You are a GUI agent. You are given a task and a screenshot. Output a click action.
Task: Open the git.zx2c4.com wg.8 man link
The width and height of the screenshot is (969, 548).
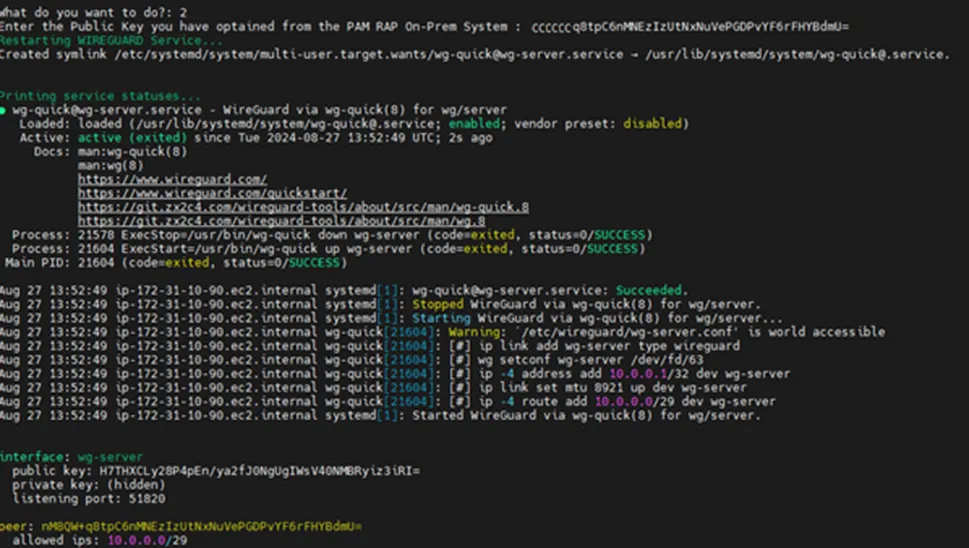(282, 221)
